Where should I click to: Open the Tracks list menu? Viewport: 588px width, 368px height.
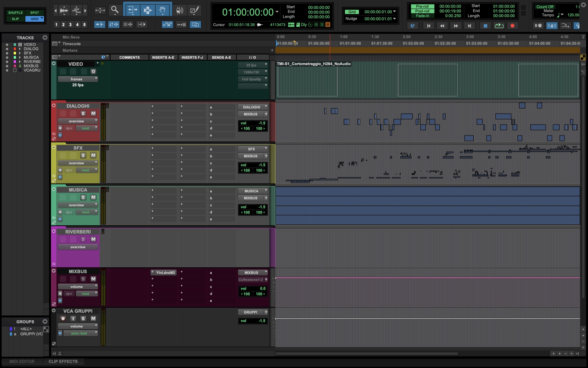(45, 38)
